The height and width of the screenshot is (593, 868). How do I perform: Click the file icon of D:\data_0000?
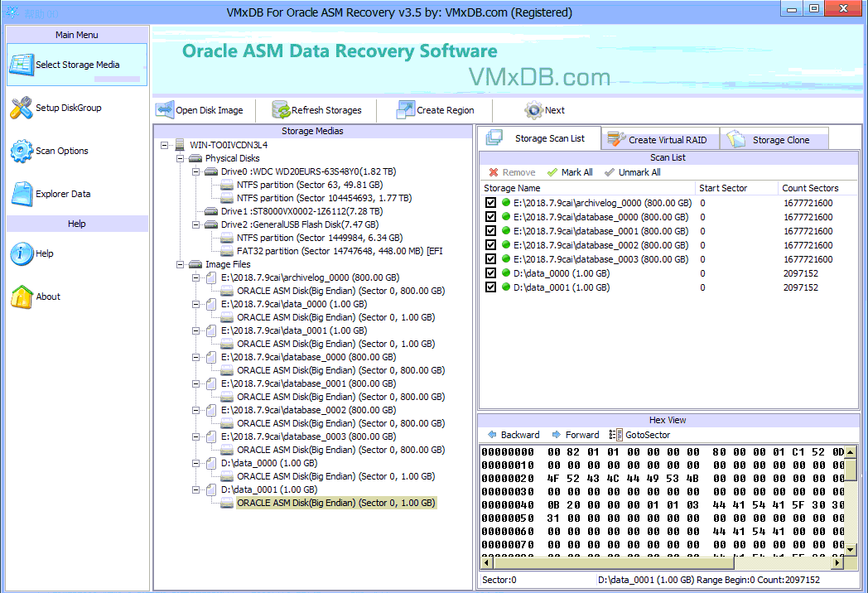click(x=211, y=463)
